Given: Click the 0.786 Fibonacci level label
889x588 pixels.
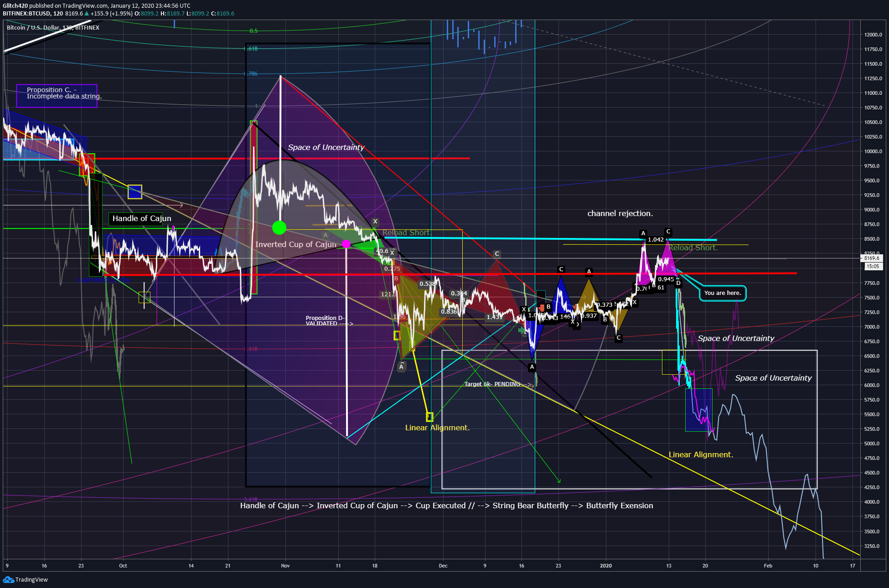Looking at the screenshot, I should (252, 73).
